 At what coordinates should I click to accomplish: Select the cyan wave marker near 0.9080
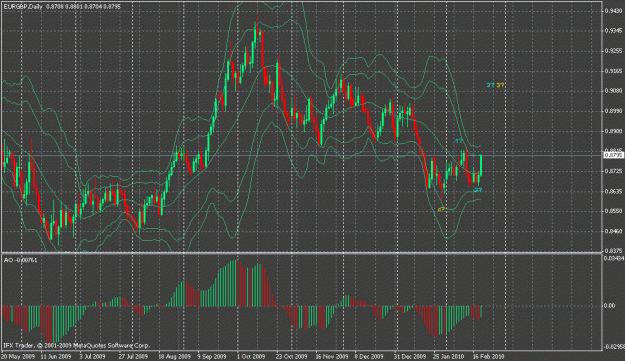click(490, 85)
